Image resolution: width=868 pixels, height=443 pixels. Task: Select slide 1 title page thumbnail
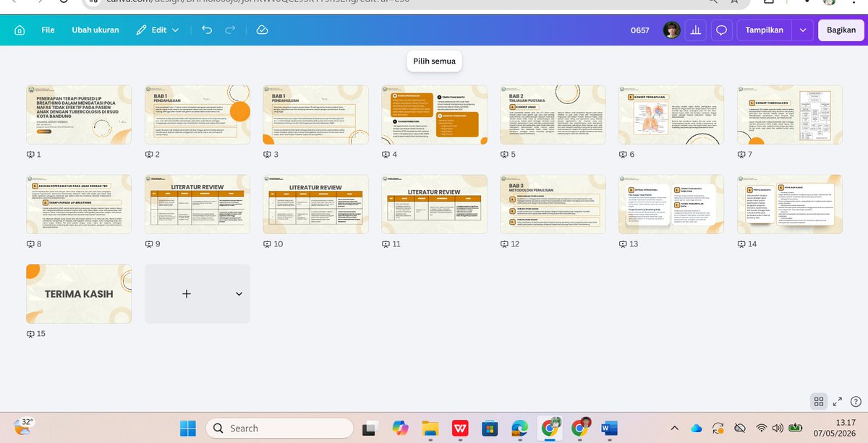tap(79, 114)
